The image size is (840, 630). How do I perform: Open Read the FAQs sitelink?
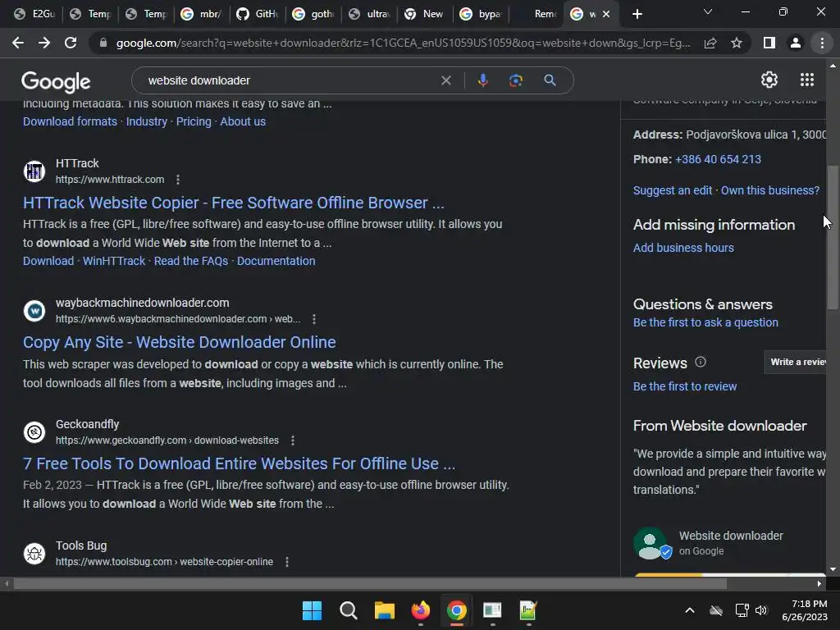click(x=190, y=261)
